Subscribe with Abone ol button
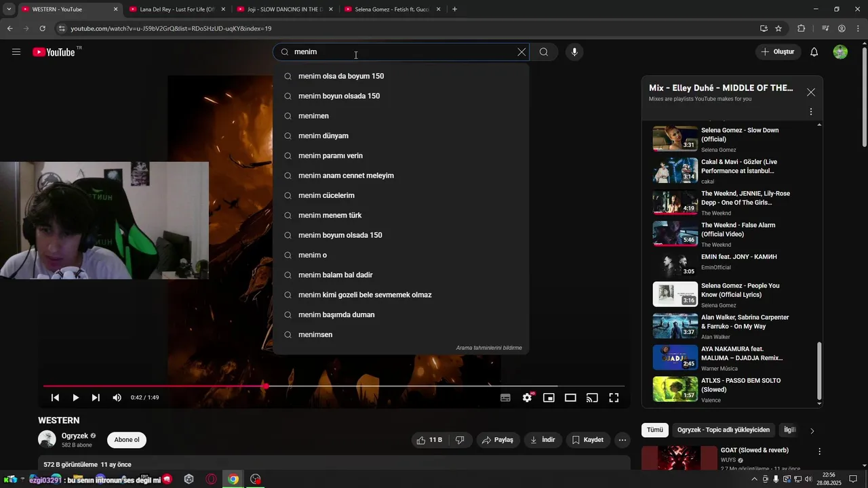 tap(127, 440)
